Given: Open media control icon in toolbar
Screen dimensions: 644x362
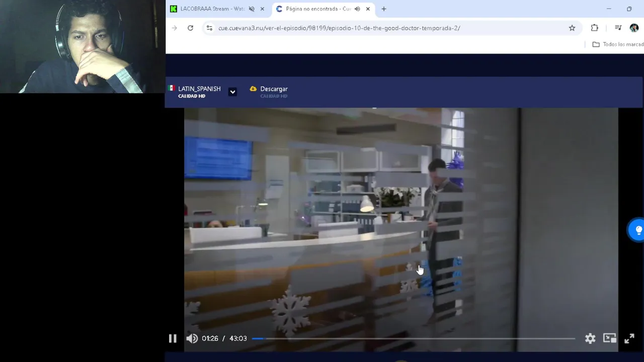Looking at the screenshot, I should [618, 28].
